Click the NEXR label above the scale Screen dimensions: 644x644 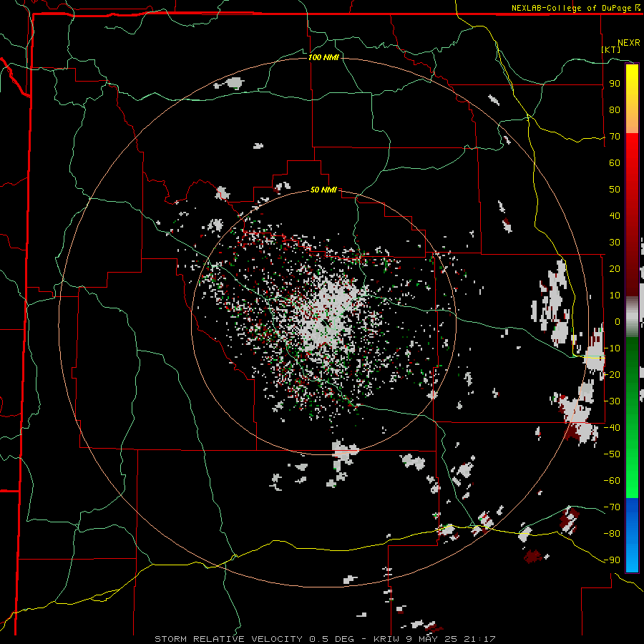pyautogui.click(x=629, y=43)
